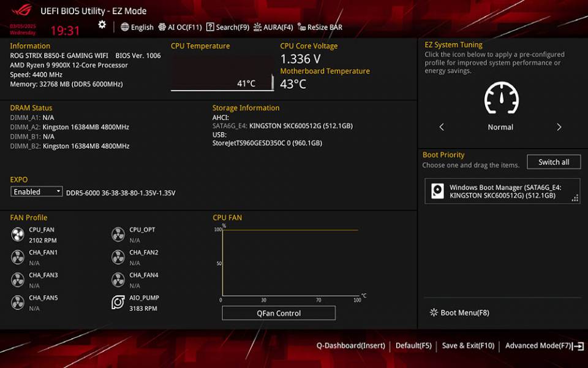Click the CHA_FAN5 fan icon
This screenshot has width=588, height=368.
pos(18,302)
